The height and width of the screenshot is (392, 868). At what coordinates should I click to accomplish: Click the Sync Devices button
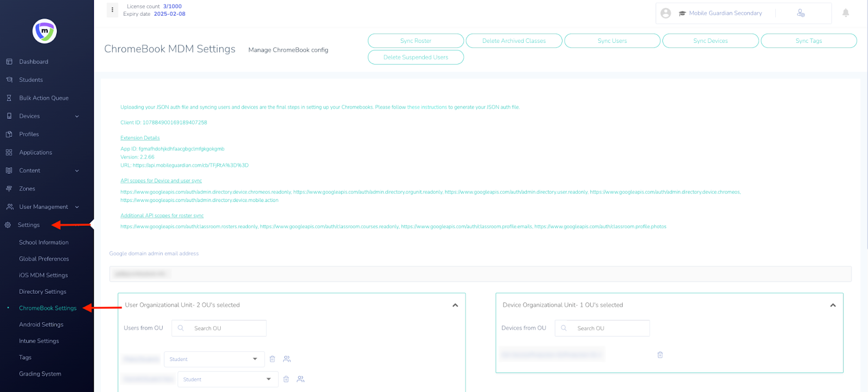pyautogui.click(x=711, y=41)
